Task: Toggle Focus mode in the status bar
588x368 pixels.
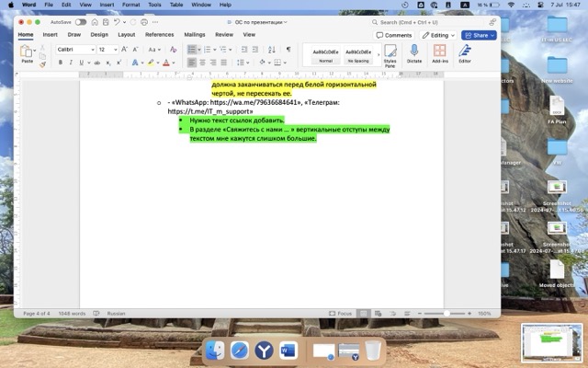Action: [342, 314]
